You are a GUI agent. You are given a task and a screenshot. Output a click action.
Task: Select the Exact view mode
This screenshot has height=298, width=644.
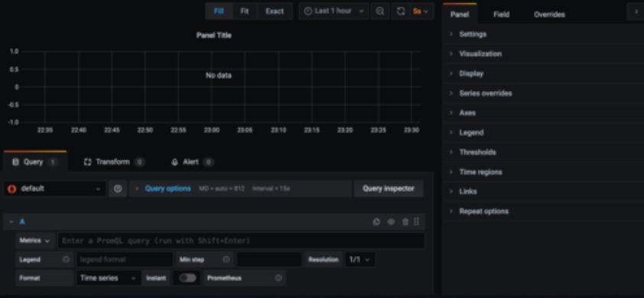(275, 11)
